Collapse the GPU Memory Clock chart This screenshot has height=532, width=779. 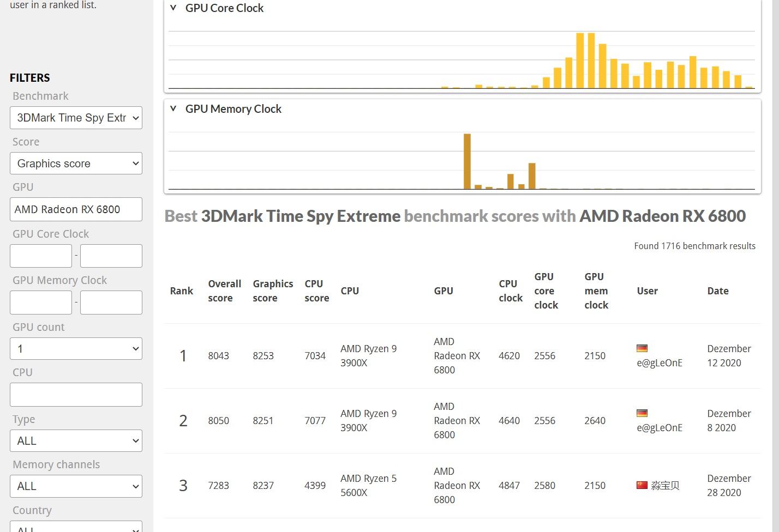click(x=173, y=108)
